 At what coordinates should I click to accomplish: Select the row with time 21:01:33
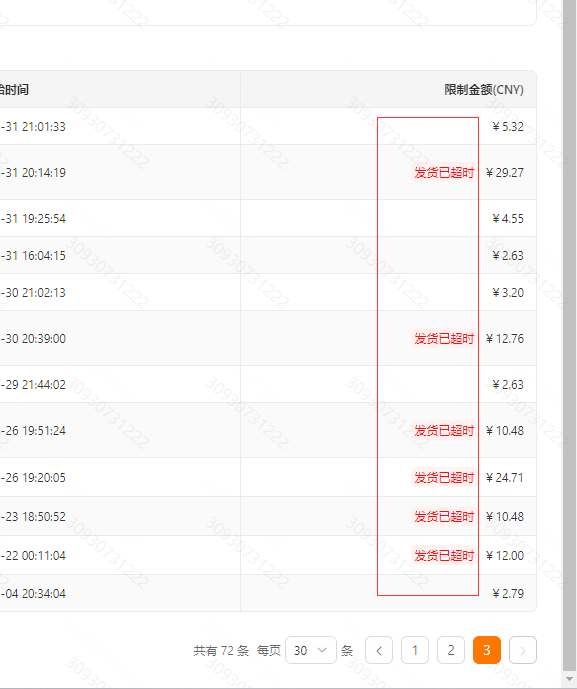click(x=268, y=127)
